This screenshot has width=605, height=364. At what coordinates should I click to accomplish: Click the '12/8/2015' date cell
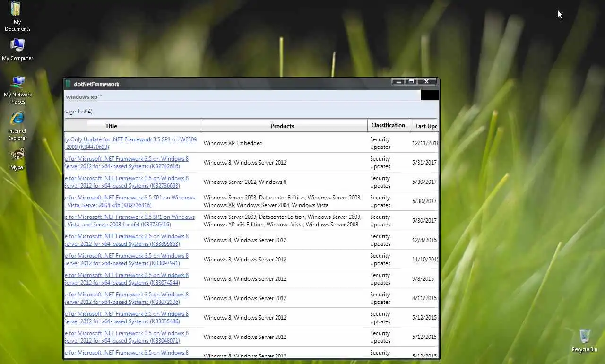click(x=424, y=240)
